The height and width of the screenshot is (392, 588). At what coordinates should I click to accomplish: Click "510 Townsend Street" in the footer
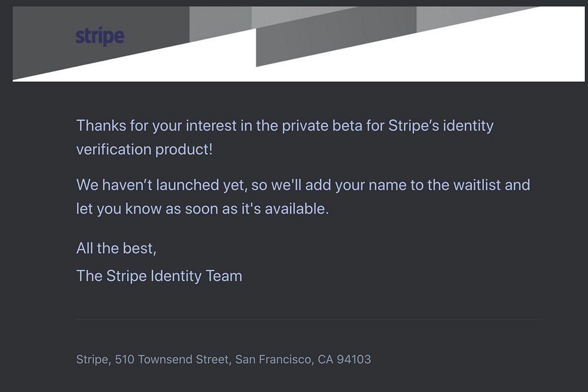pos(172,359)
